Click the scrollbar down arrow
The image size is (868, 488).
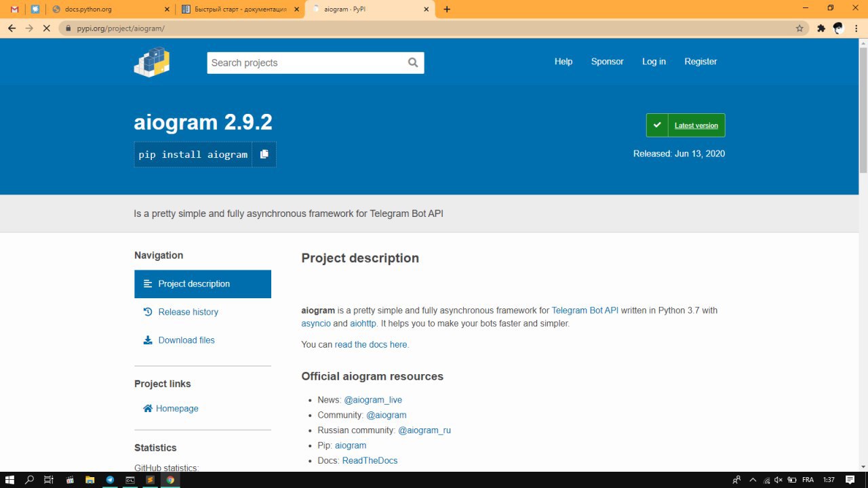pos(863,466)
